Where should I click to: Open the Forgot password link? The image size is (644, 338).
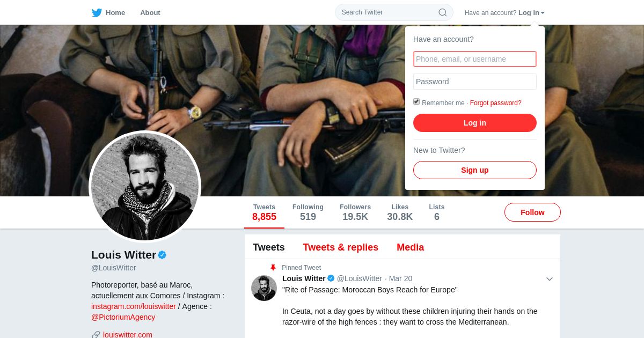pyautogui.click(x=496, y=103)
